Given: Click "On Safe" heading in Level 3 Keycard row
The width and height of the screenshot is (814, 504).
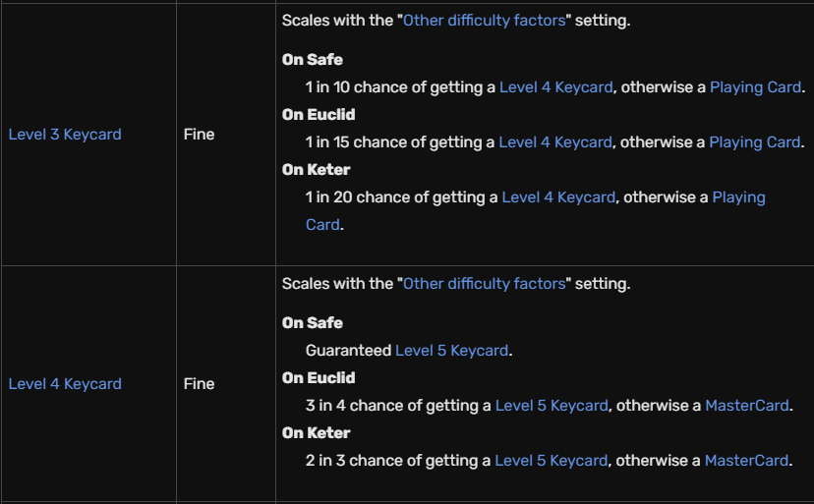Looking at the screenshot, I should (313, 60).
